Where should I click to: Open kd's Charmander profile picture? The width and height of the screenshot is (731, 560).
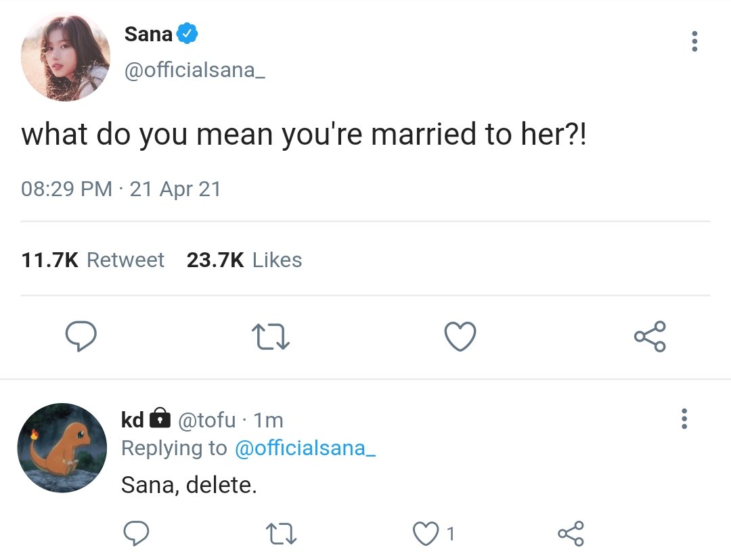[x=62, y=448]
